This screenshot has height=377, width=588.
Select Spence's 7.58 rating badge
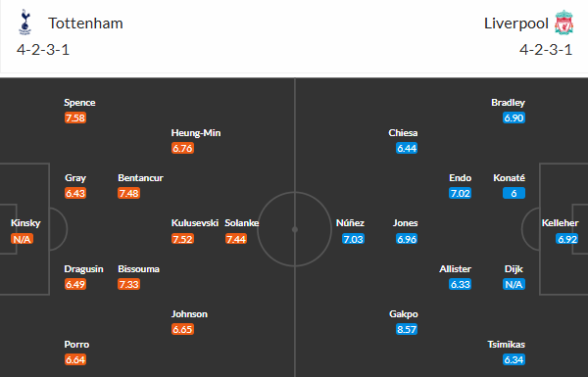tap(75, 118)
